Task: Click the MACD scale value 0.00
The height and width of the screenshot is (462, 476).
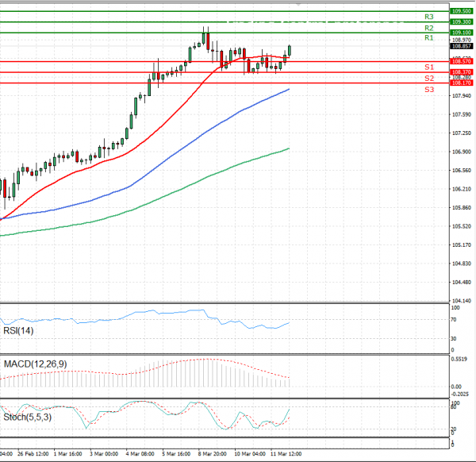Action: (456, 387)
